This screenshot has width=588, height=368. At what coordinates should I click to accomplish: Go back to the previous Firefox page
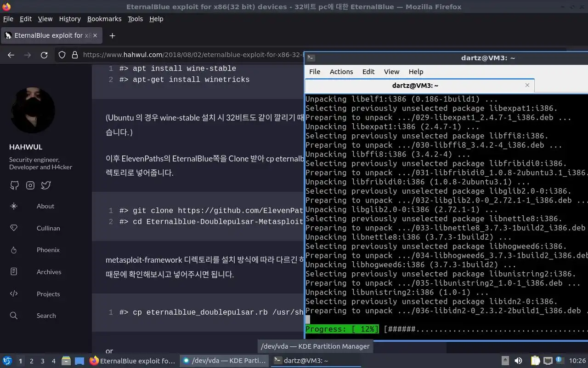coord(11,55)
